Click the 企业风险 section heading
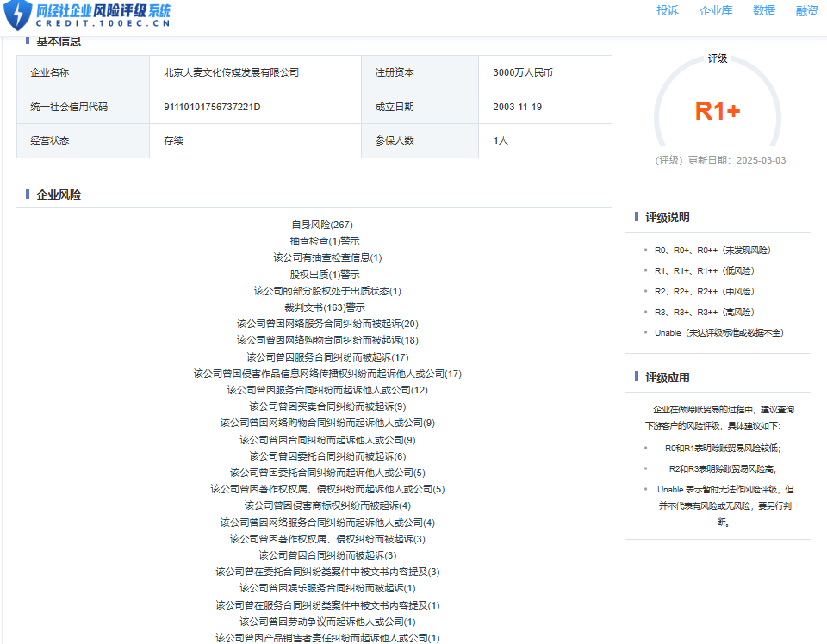This screenshot has width=827, height=644. click(59, 195)
